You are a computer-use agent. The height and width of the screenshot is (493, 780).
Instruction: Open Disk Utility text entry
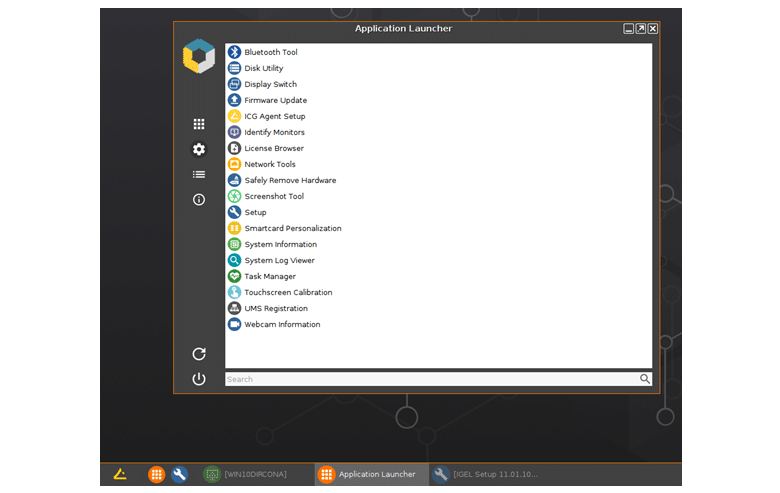click(264, 68)
